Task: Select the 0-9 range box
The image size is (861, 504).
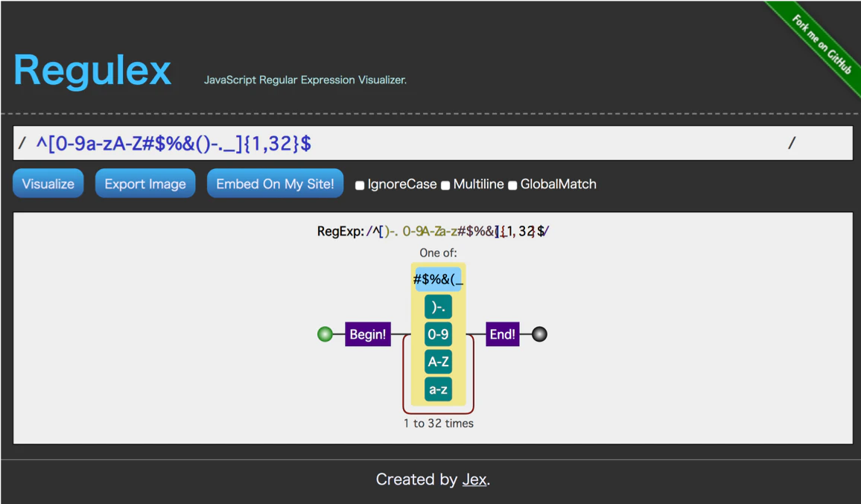Action: point(438,334)
